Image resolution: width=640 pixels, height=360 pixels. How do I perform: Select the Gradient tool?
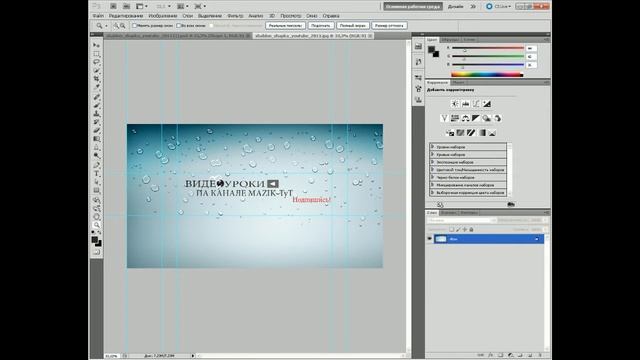point(96,139)
